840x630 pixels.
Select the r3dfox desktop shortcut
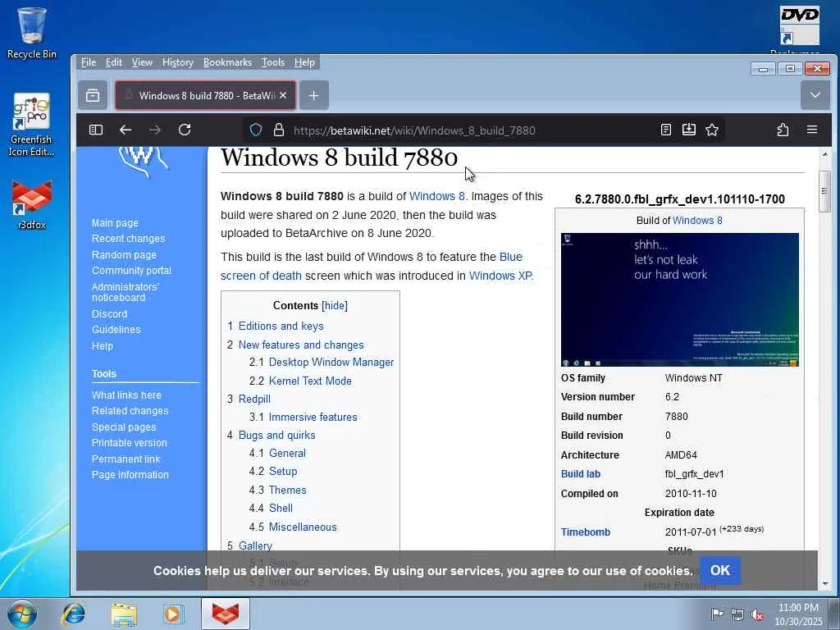[x=32, y=204]
